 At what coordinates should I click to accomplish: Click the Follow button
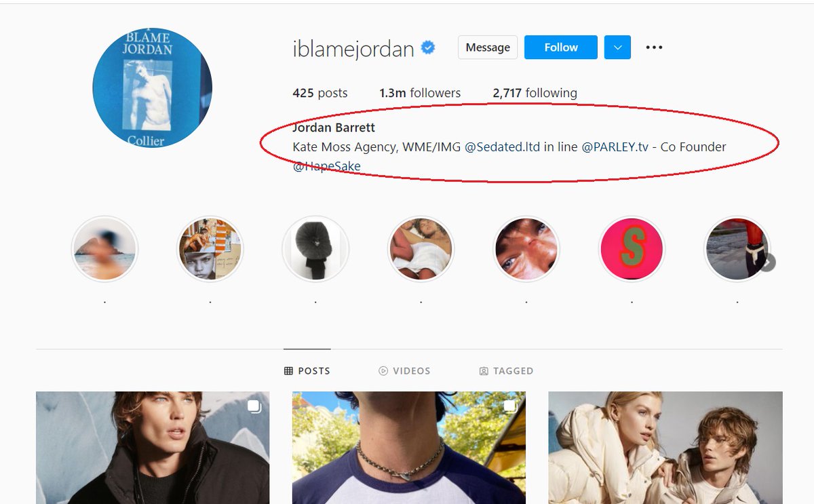coord(561,47)
